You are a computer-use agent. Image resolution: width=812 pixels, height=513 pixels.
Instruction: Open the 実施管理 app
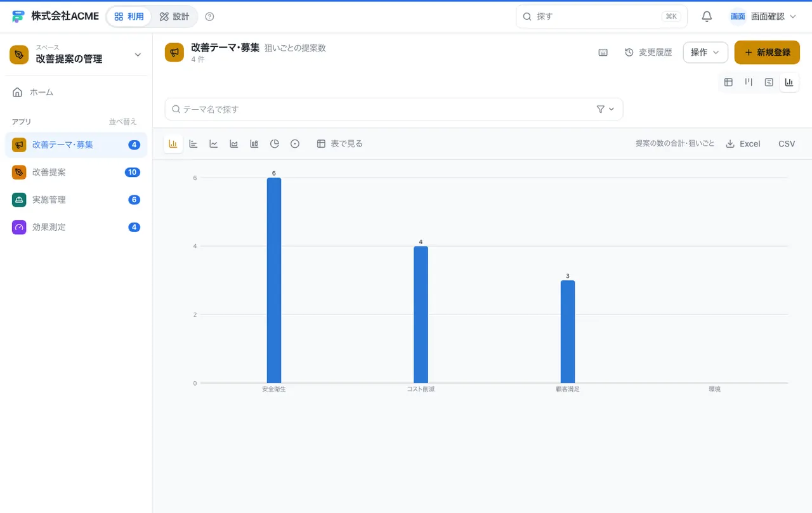(x=76, y=200)
